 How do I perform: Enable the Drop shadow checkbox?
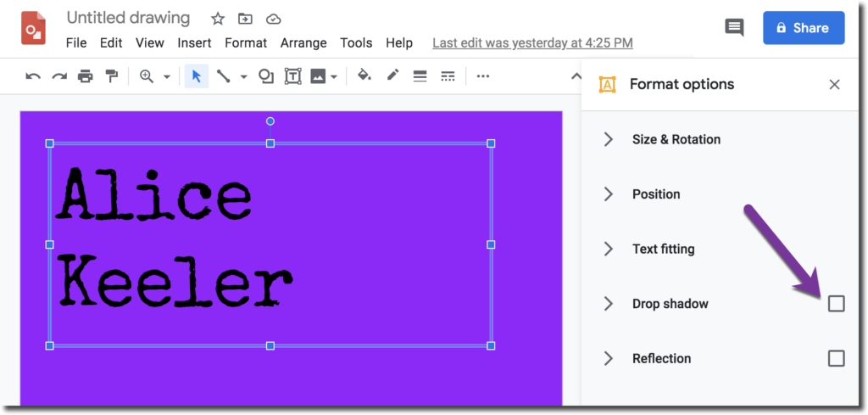pyautogui.click(x=837, y=304)
